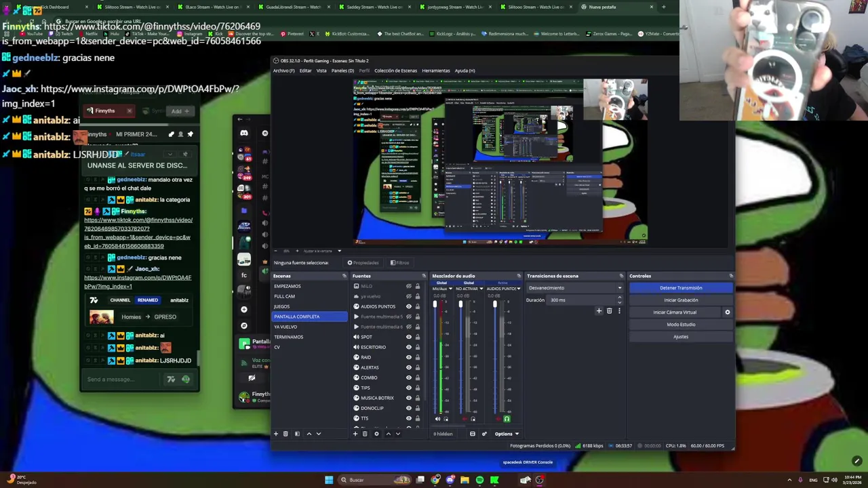Open Editar menu in OBS
This screenshot has height=488, width=868.
[306, 70]
